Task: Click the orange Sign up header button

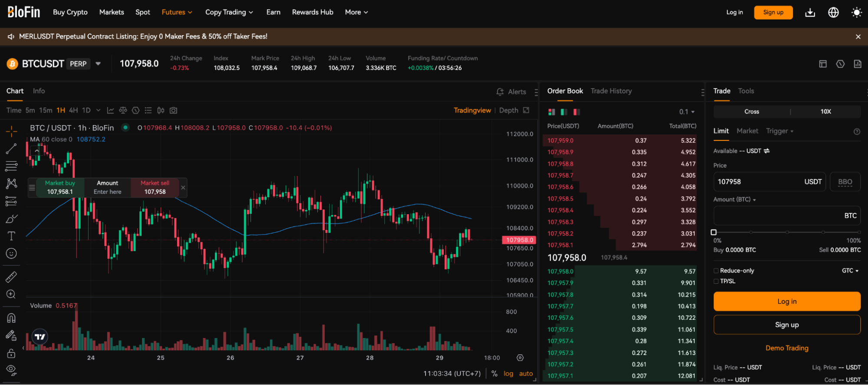Action: [x=773, y=13]
